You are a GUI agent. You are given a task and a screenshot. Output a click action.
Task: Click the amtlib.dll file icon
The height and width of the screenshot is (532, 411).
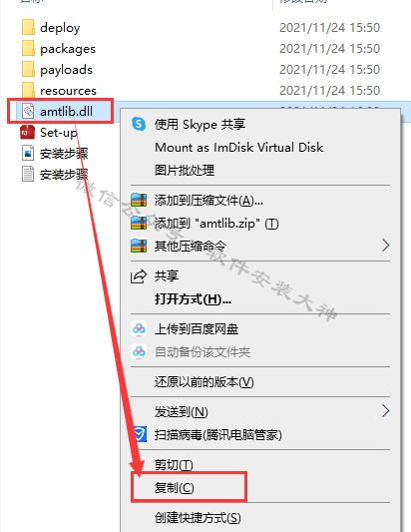coord(28,111)
